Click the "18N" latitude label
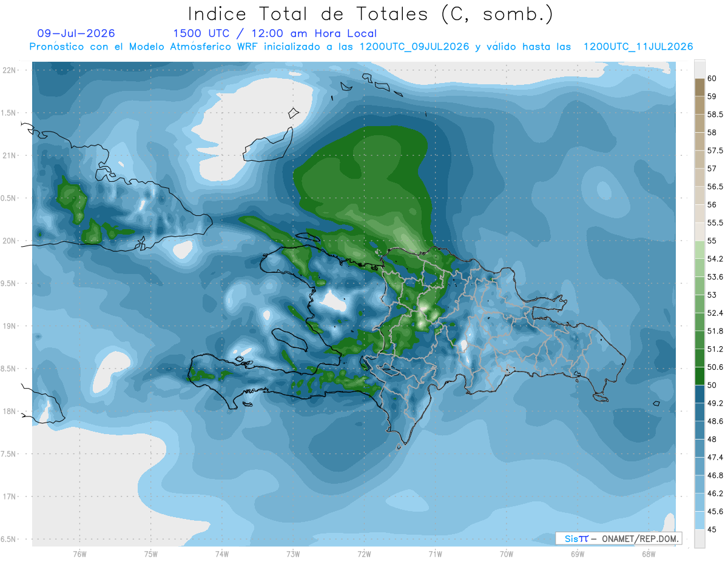728x562 pixels. click(x=10, y=411)
